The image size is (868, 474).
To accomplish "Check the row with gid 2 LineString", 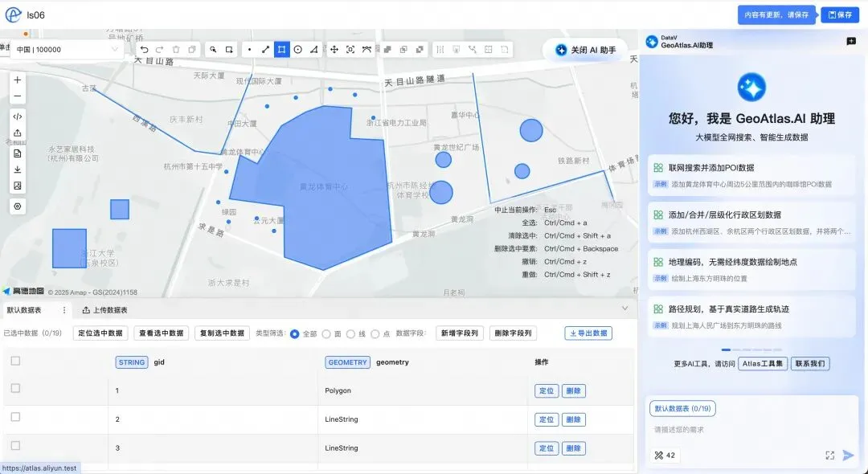I will [15, 417].
